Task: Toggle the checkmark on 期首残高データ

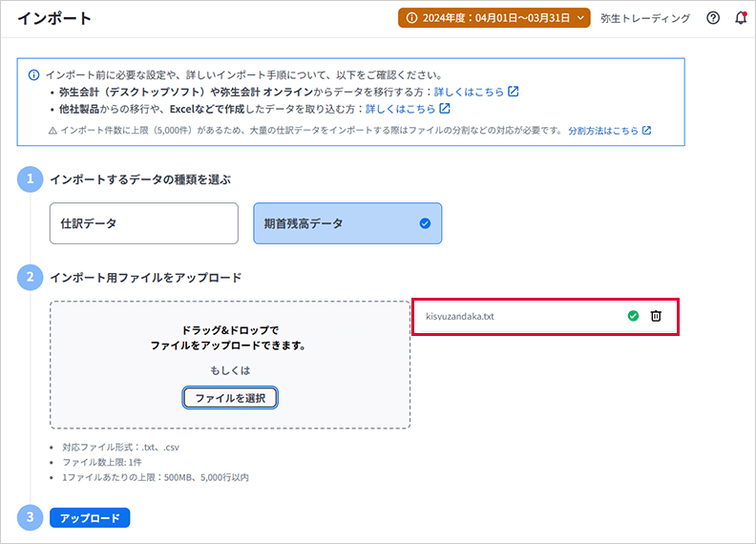Action: 425,223
